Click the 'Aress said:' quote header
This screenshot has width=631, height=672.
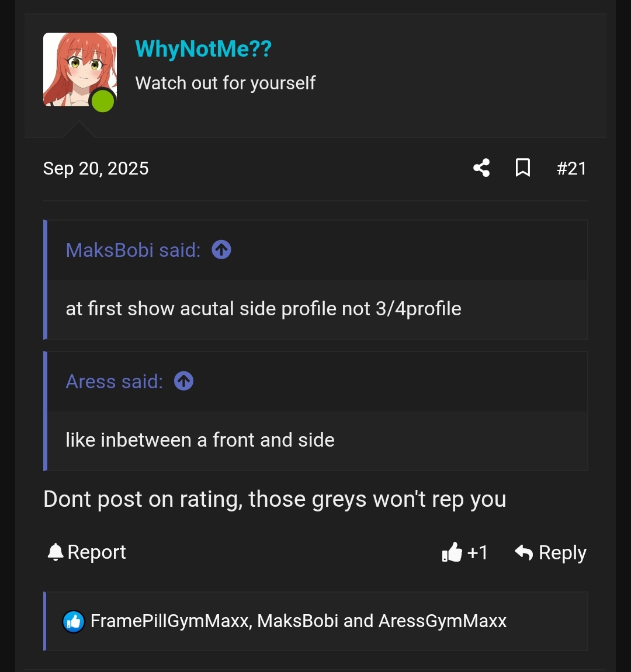click(115, 381)
